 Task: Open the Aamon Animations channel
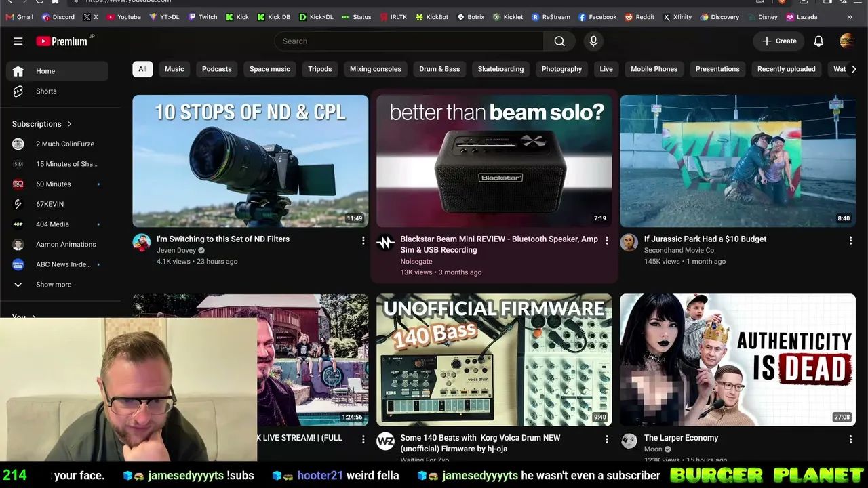[58, 244]
